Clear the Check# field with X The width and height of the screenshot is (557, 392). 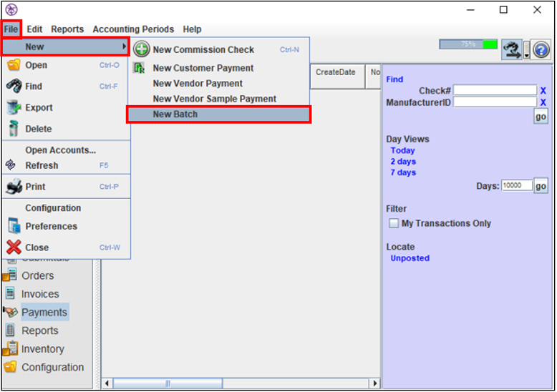click(543, 91)
